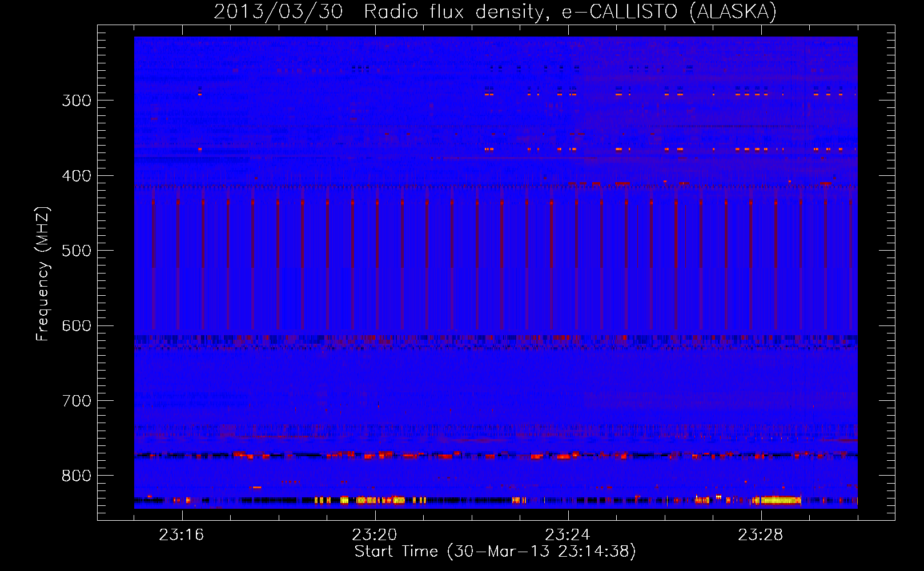Screen dimensions: 924x571
Task: Click the 300 frequency tick label
Action: point(77,100)
